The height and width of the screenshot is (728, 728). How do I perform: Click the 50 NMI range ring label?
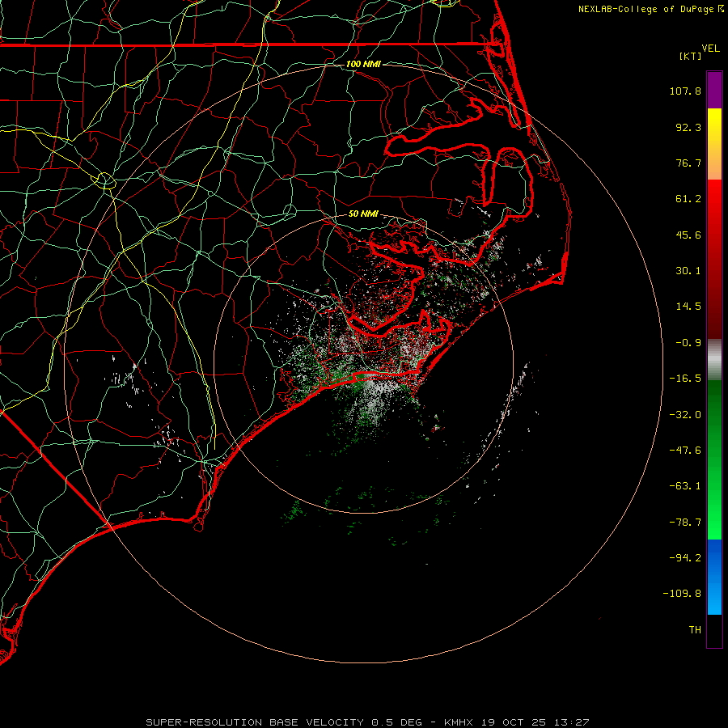coord(363,214)
